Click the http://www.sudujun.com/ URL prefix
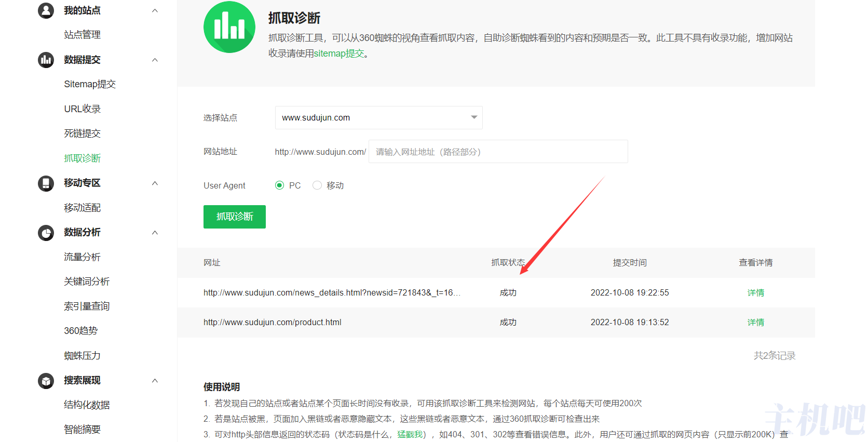The height and width of the screenshot is (442, 868). click(x=320, y=152)
